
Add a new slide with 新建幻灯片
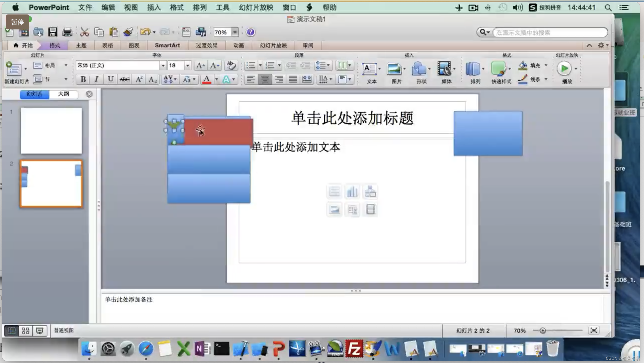(x=14, y=69)
